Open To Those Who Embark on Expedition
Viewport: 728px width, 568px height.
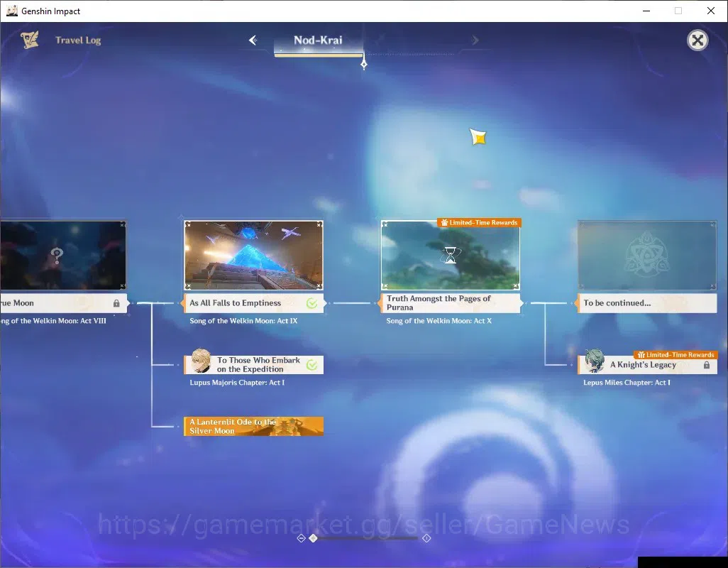(253, 364)
